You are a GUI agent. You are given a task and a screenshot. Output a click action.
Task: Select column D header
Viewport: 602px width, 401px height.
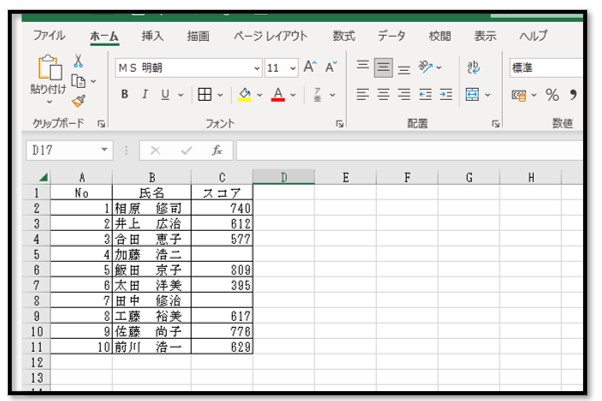(284, 177)
